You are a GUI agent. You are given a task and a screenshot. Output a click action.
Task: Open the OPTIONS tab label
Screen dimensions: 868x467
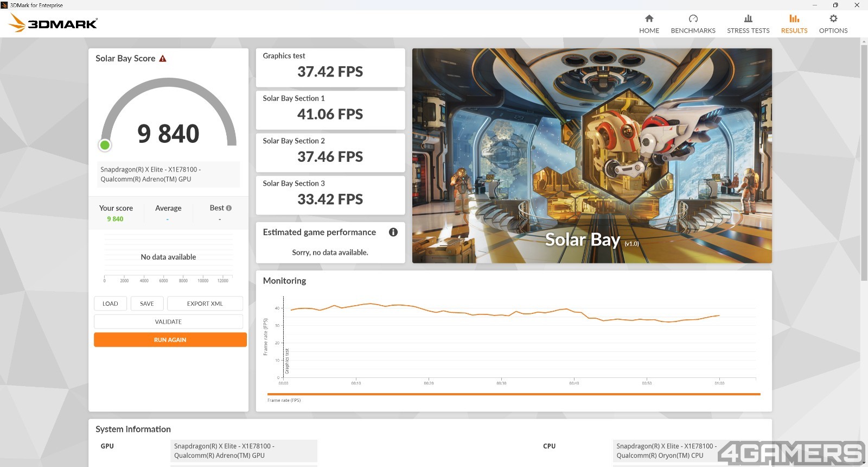pyautogui.click(x=833, y=31)
